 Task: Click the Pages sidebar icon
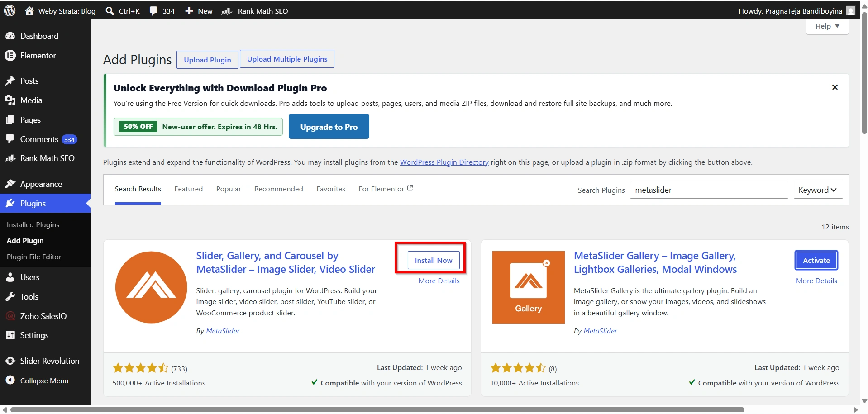point(10,119)
